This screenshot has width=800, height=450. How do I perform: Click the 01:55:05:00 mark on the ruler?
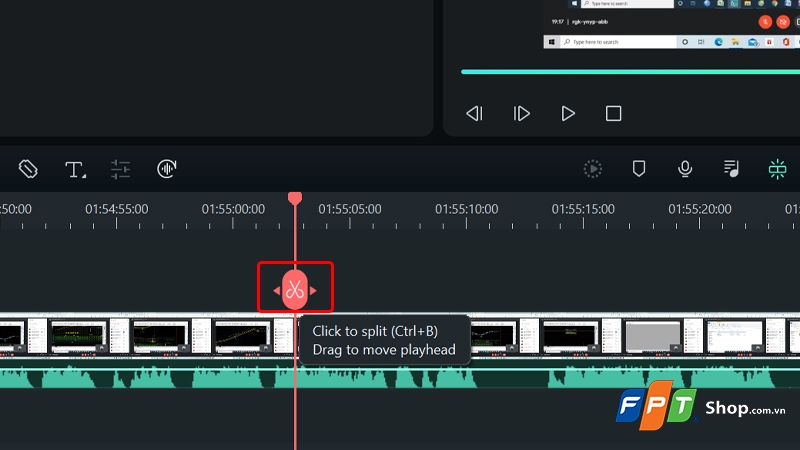pos(350,209)
